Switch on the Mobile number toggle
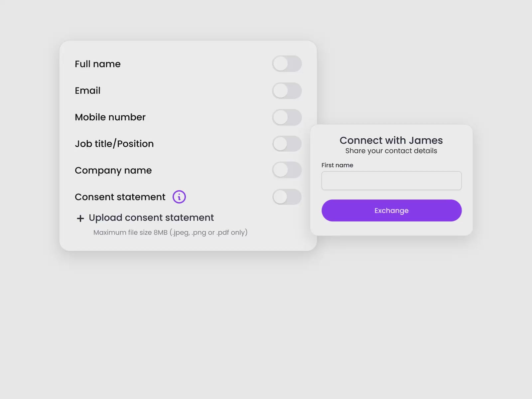 coord(287,117)
